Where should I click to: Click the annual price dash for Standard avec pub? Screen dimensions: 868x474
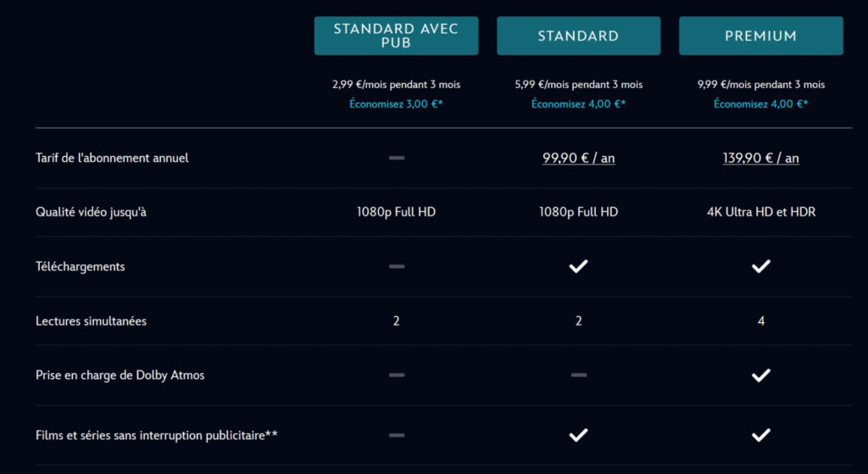click(x=396, y=158)
